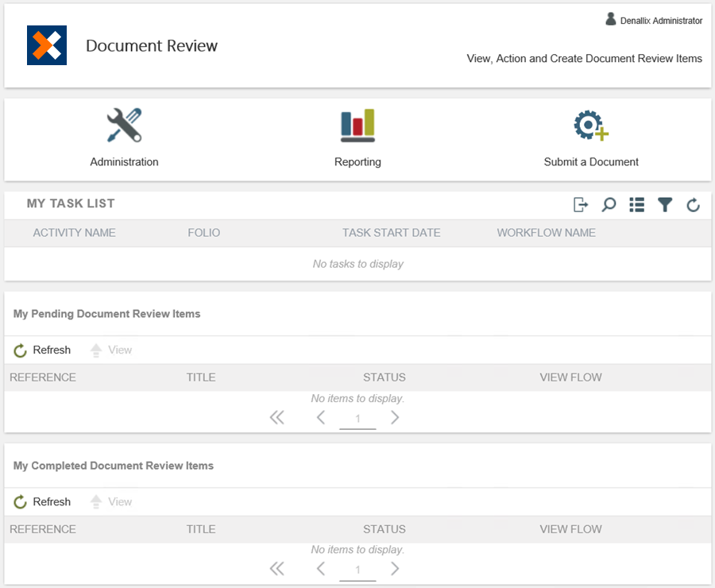Refresh My Task List with circular arrow
715x588 pixels.
click(x=693, y=206)
